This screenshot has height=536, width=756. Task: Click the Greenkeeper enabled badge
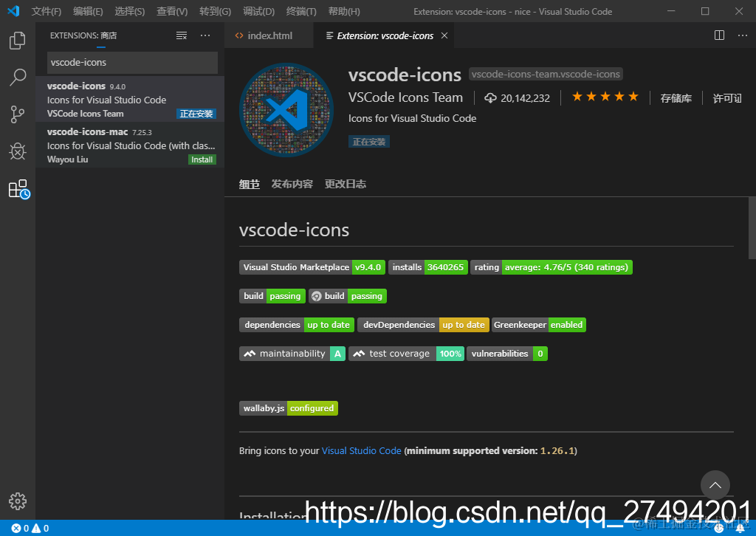coord(539,325)
